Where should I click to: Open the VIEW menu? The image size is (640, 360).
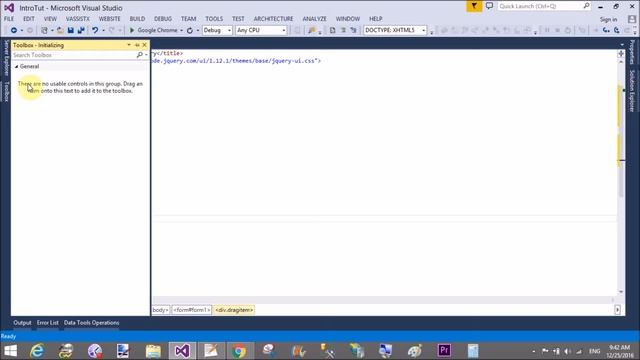[50, 19]
